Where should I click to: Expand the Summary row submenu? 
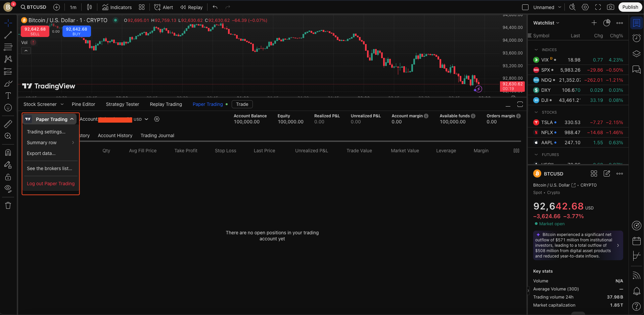[x=50, y=143]
